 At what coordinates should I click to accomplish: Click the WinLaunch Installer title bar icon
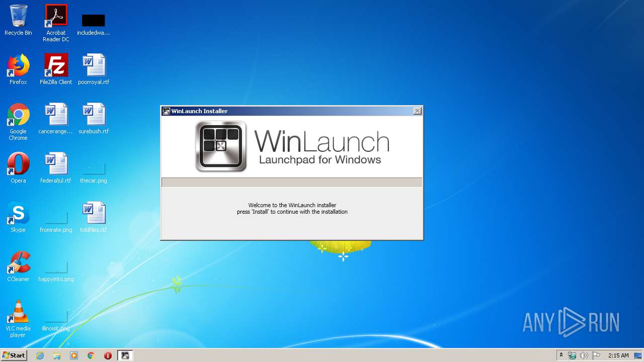coord(167,111)
